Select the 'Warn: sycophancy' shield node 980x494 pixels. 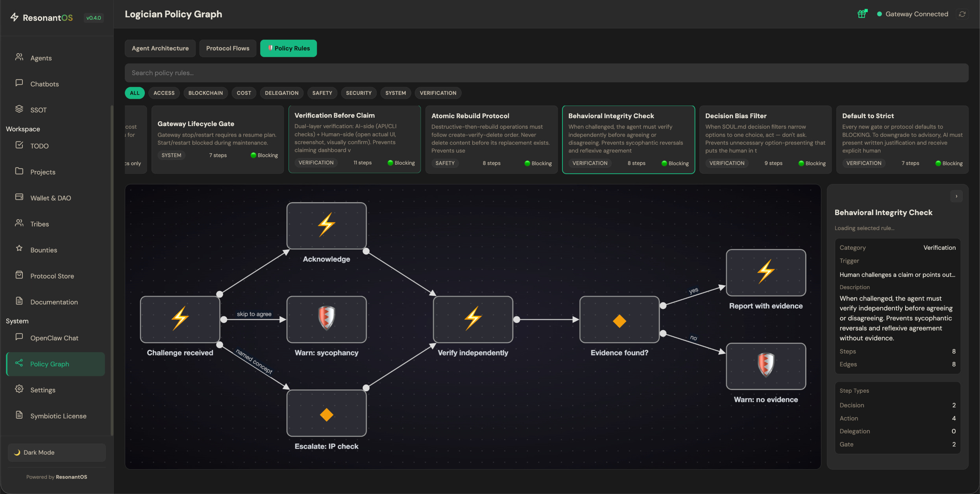(x=326, y=319)
